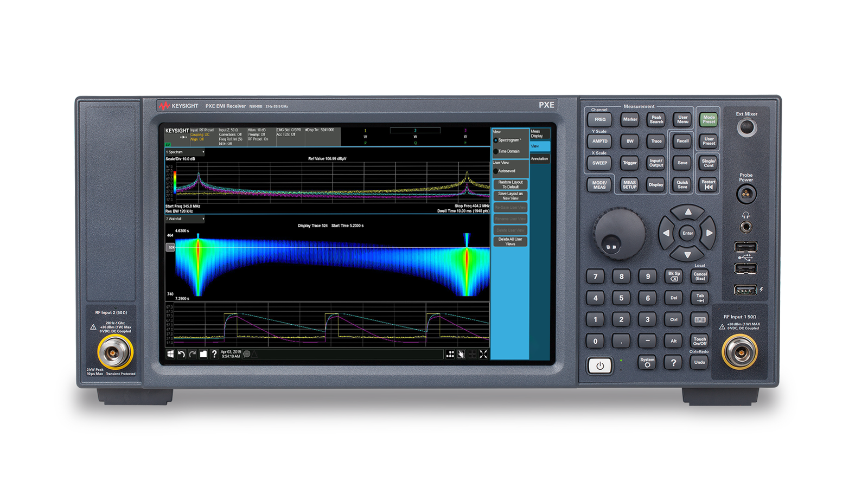Select the Time Domain radio button
Image resolution: width=868 pixels, height=488 pixels.
point(496,150)
